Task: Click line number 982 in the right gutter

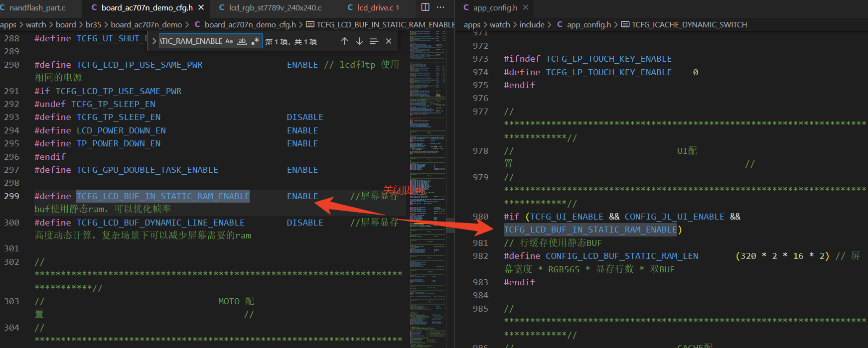Action: click(480, 256)
